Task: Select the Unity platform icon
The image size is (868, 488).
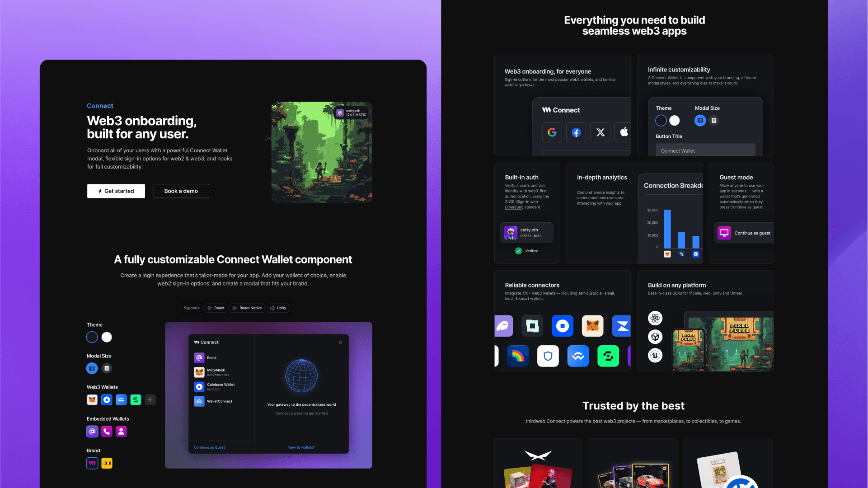Action: (x=654, y=337)
